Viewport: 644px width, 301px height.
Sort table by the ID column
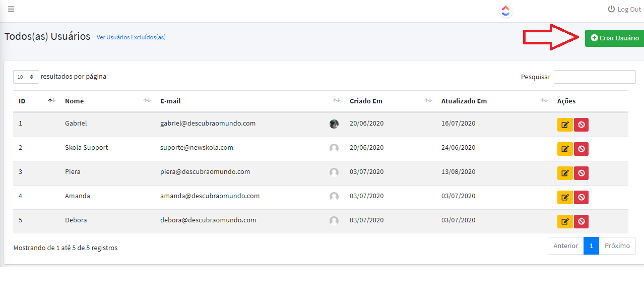click(36, 101)
